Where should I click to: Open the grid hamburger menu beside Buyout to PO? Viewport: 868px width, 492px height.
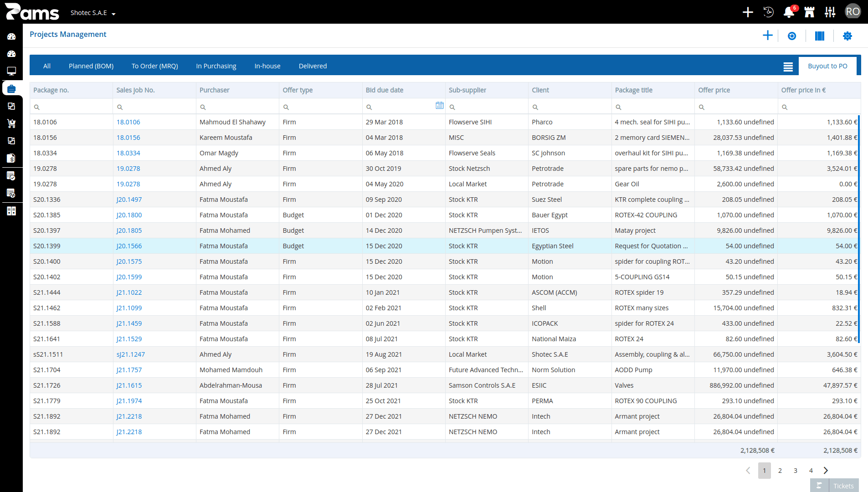[788, 67]
